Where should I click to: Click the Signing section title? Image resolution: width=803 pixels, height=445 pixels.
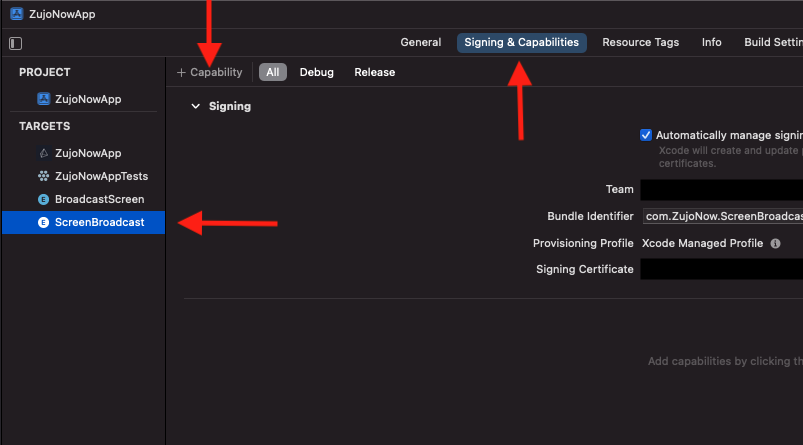tap(230, 107)
